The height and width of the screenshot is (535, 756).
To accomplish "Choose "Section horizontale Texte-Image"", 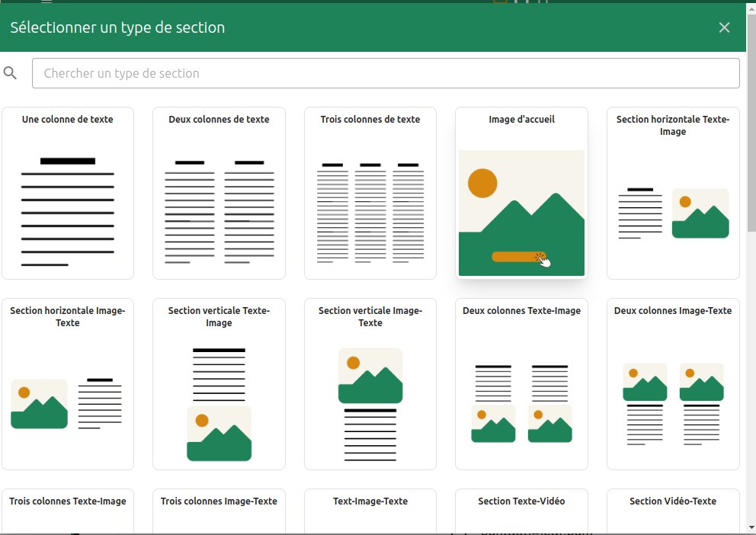I will tap(673, 192).
